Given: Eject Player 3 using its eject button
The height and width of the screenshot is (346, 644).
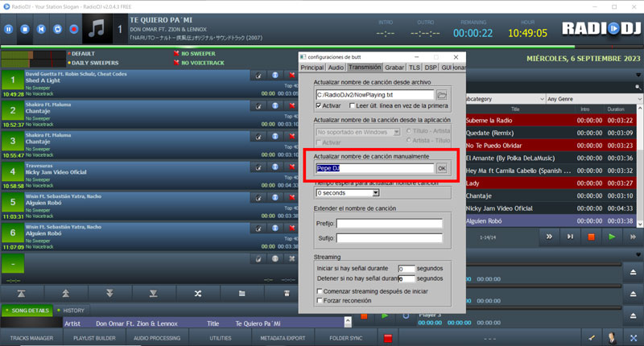Looking at the screenshot, I should 633,315.
